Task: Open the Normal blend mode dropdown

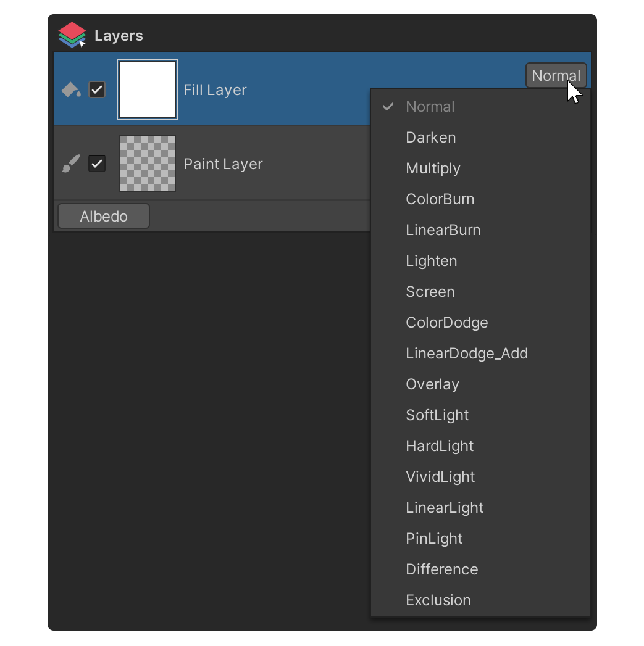Action: 556,75
